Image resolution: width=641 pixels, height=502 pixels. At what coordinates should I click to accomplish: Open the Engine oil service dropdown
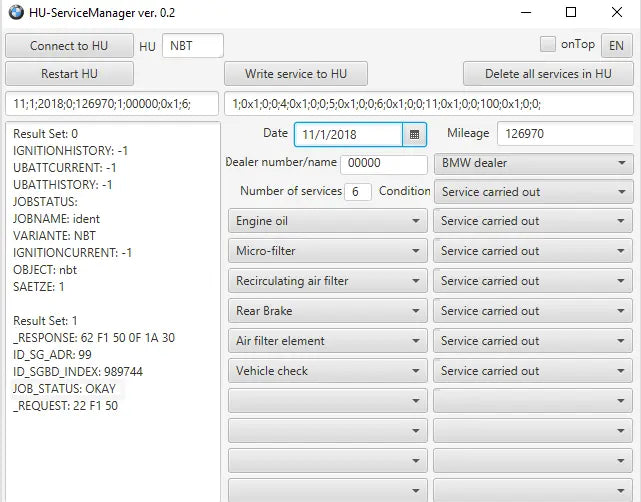click(x=327, y=221)
